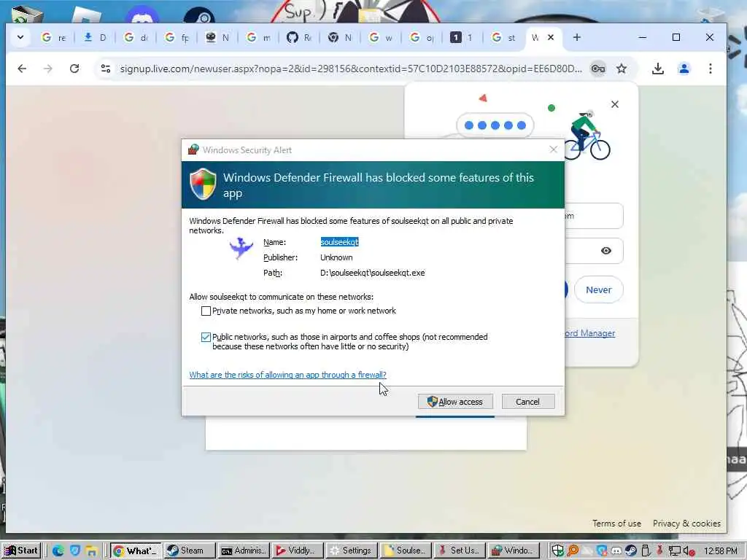Switch to the Google tab labeled re
This screenshot has height=560, width=747.
tap(54, 37)
